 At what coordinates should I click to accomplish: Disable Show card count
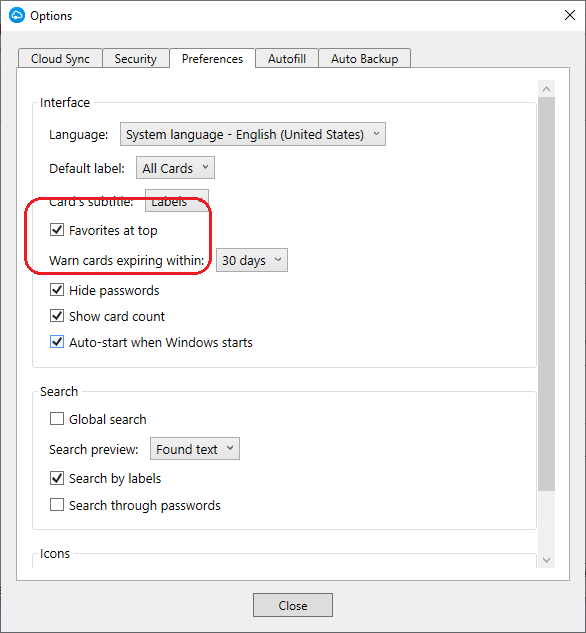tap(57, 316)
